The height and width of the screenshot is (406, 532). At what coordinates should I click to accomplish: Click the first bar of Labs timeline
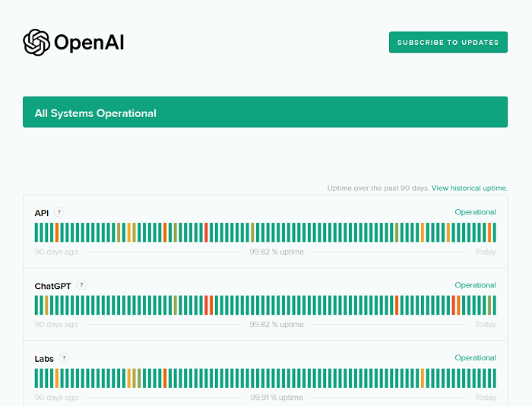click(36, 378)
